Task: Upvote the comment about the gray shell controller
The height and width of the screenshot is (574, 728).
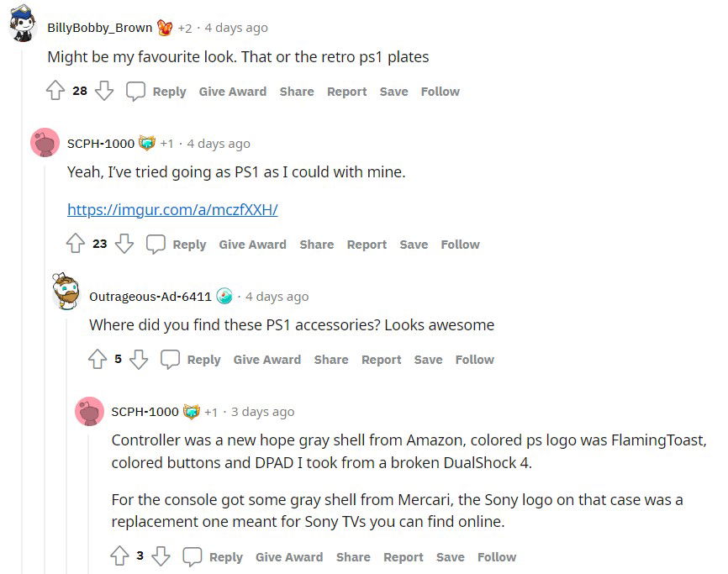Action: pyautogui.click(x=119, y=556)
